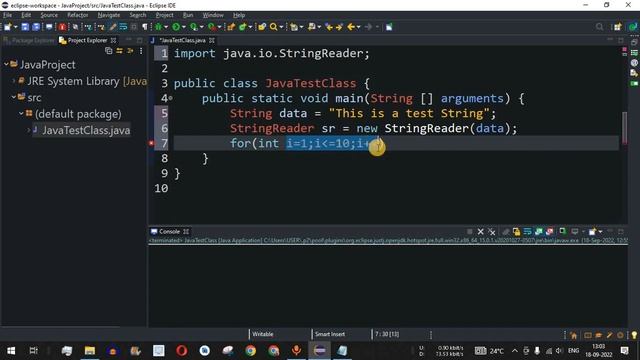Open the Source menu

(49, 15)
